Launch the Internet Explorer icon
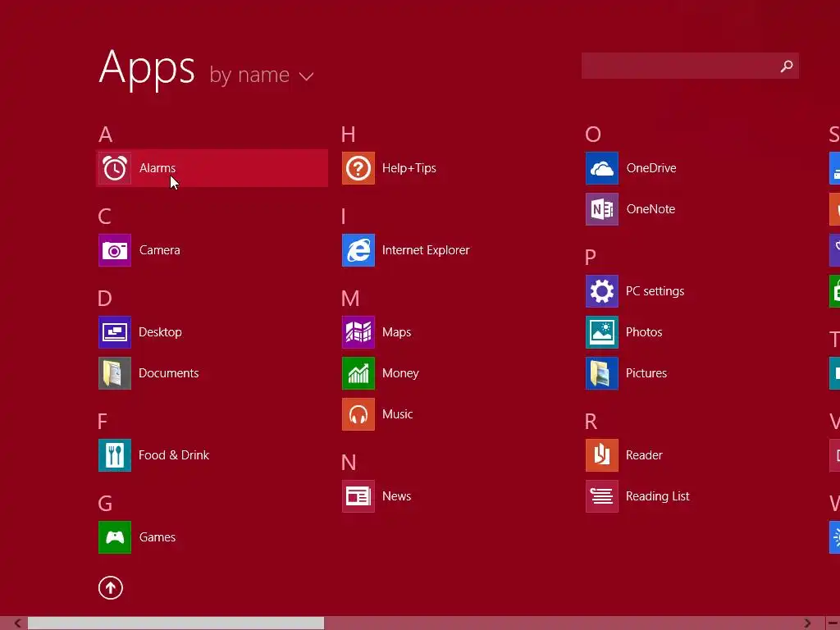 click(358, 250)
